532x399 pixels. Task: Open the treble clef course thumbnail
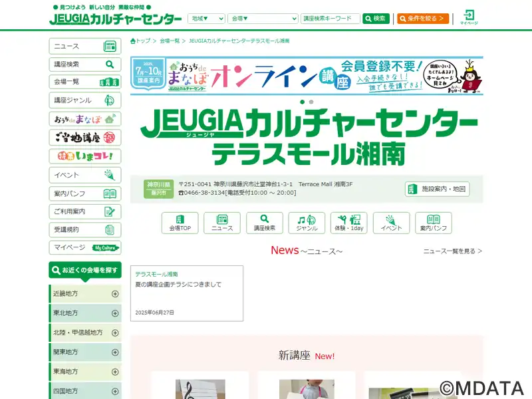200,389
